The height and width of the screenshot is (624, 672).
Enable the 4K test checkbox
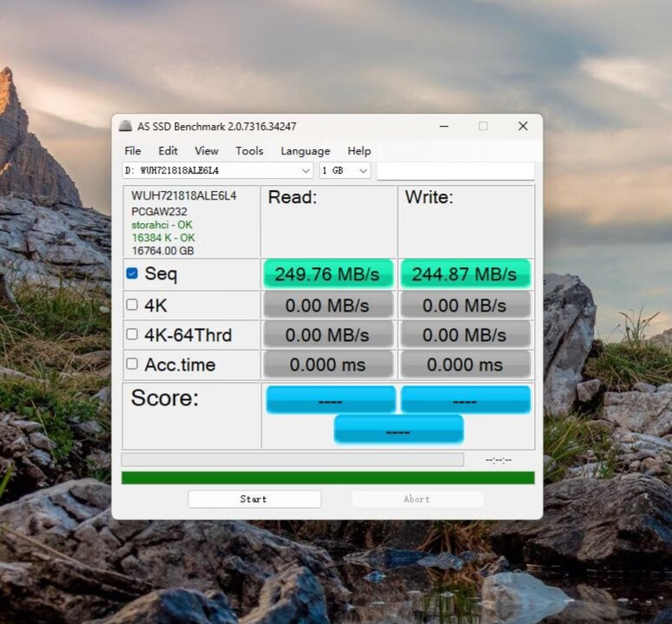132,305
